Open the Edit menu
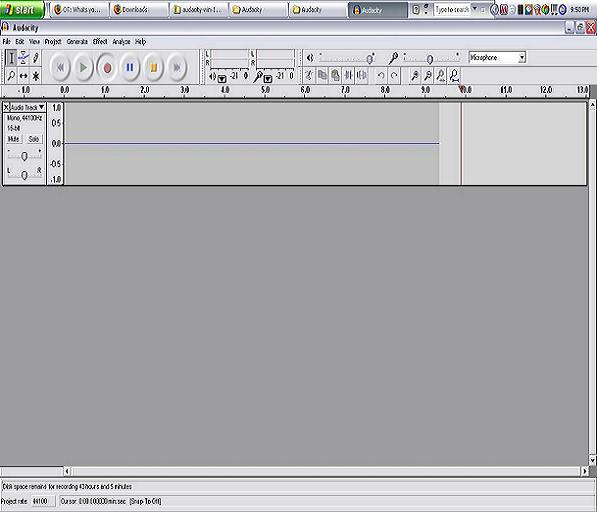Screen dimensions: 597x512 pos(20,41)
